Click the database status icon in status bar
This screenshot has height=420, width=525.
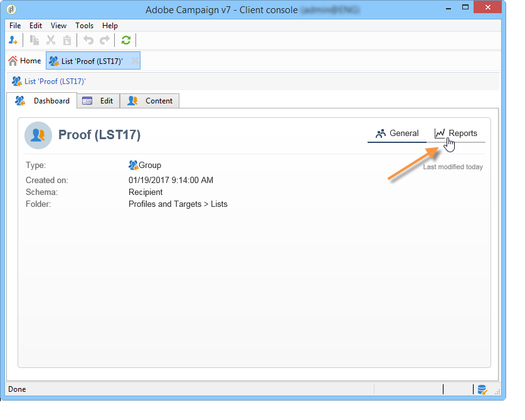482,389
